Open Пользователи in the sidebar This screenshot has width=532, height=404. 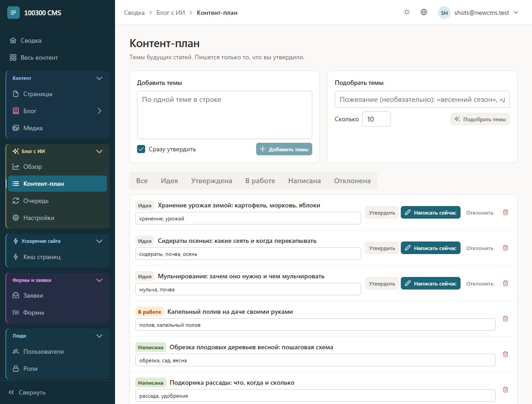(x=58, y=352)
